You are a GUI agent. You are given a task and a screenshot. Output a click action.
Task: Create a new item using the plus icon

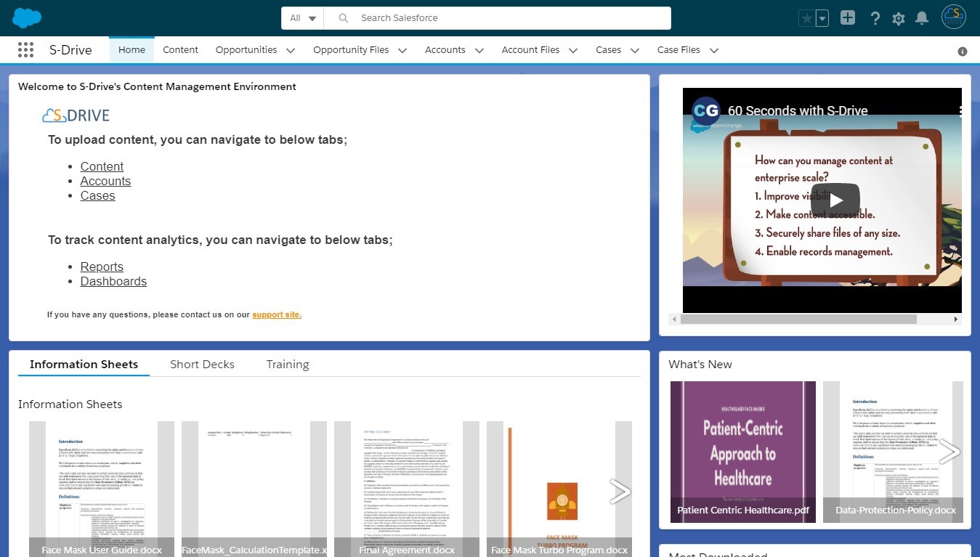pyautogui.click(x=847, y=17)
